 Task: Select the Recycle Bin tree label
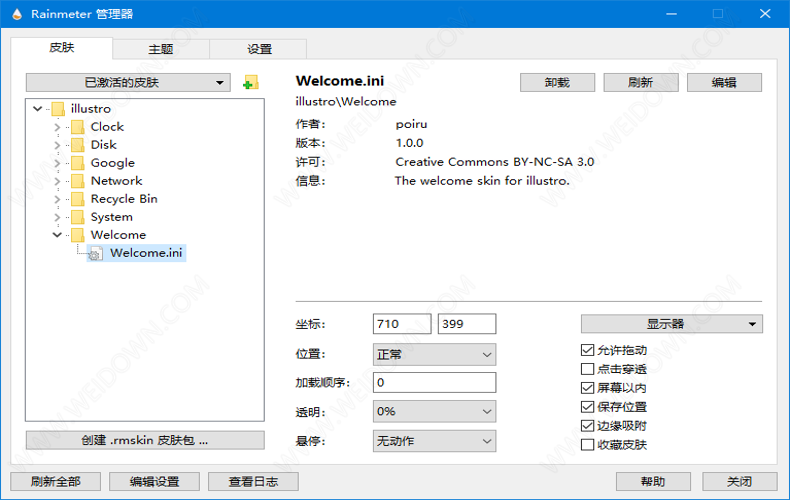click(124, 199)
